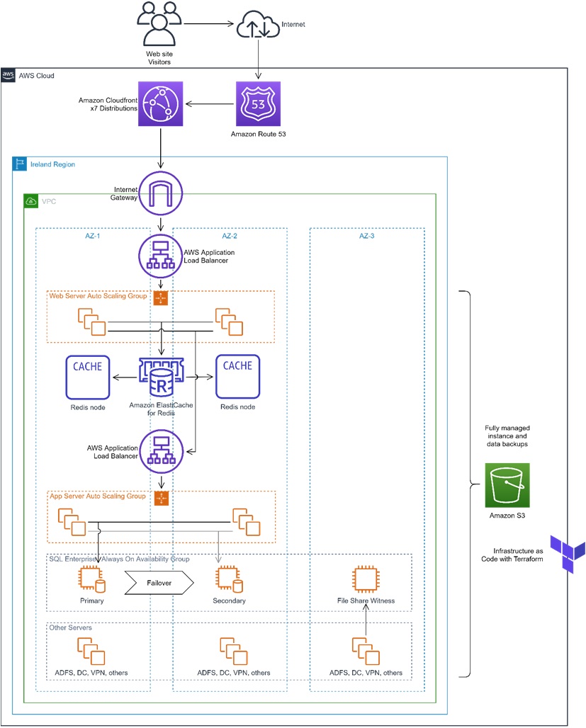
Task: Click the "Other Servers" group label
Action: pyautogui.click(x=71, y=627)
